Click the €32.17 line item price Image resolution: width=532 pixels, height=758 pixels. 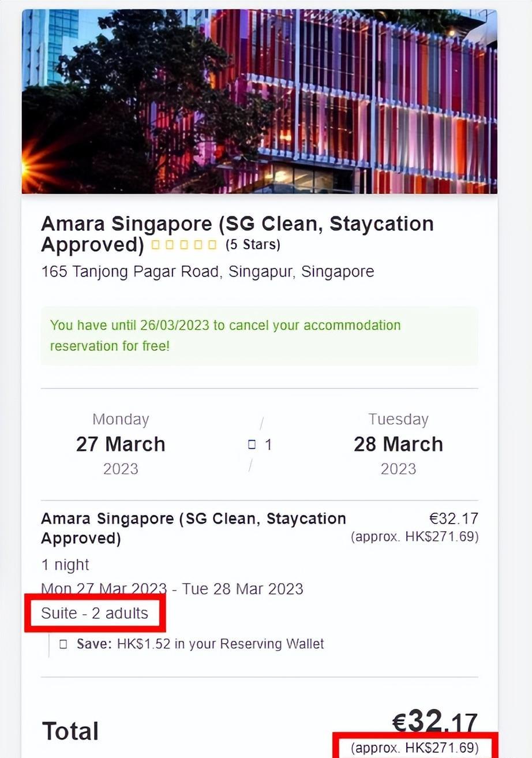click(x=454, y=518)
